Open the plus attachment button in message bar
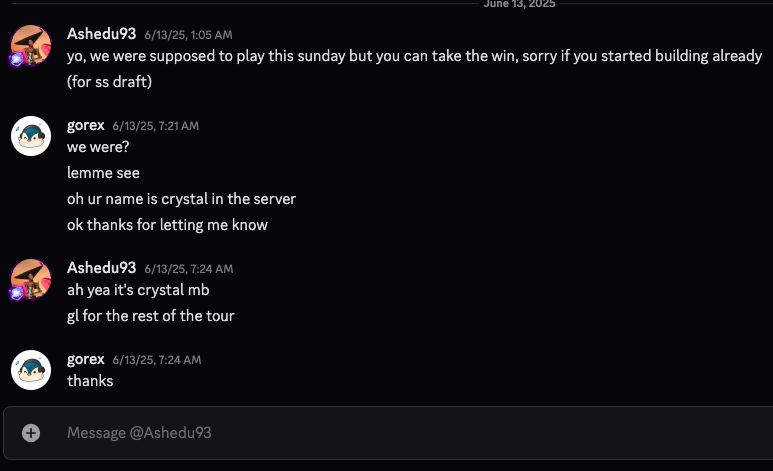Screen dimensions: 773x471 31,433
